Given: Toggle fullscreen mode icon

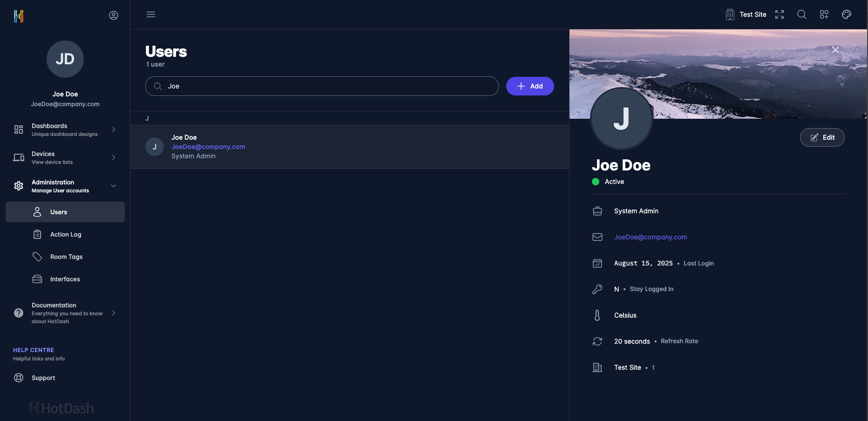Looking at the screenshot, I should coord(780,14).
